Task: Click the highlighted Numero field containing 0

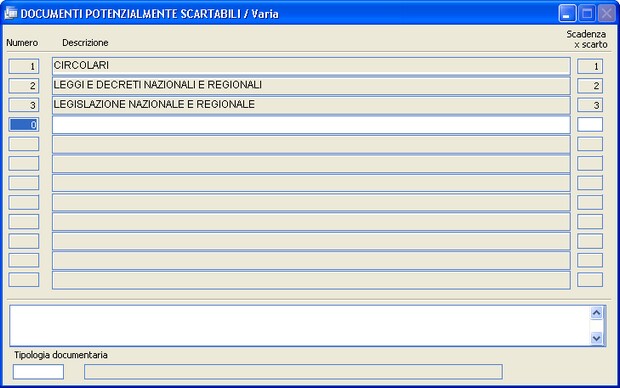Action: pos(24,125)
